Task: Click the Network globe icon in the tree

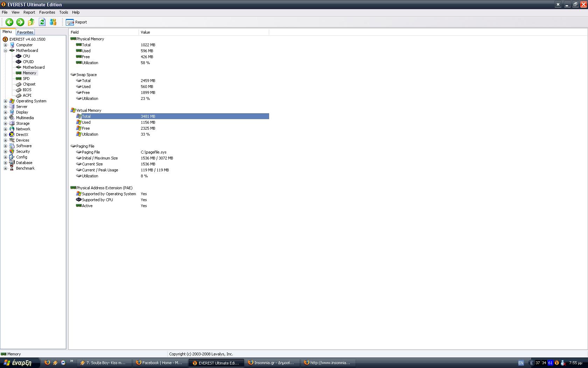Action: click(x=12, y=129)
